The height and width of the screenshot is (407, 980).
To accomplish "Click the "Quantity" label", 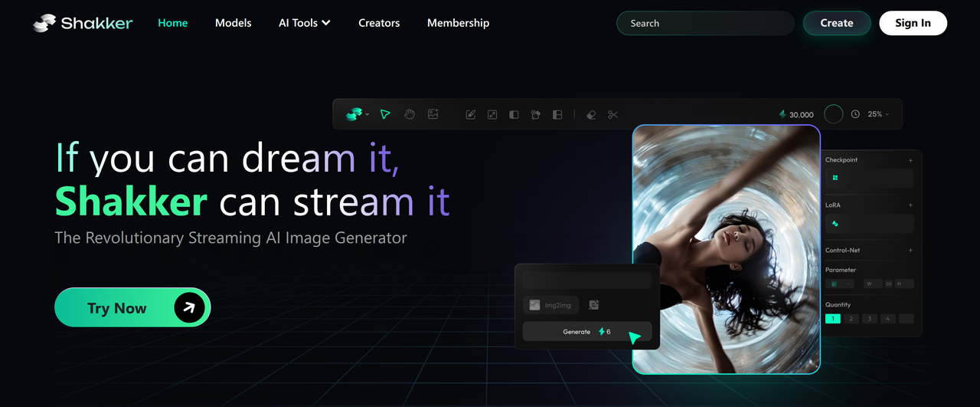I will (x=838, y=304).
